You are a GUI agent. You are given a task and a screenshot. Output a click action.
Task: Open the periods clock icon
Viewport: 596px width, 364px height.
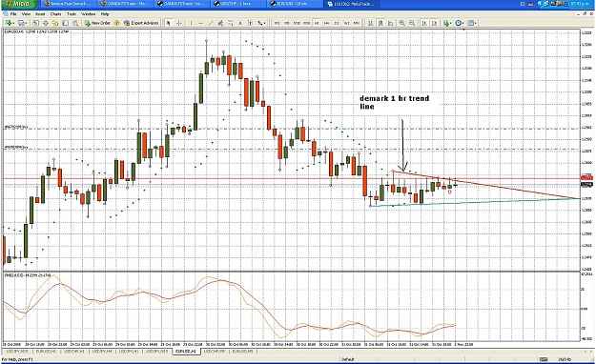[458, 23]
